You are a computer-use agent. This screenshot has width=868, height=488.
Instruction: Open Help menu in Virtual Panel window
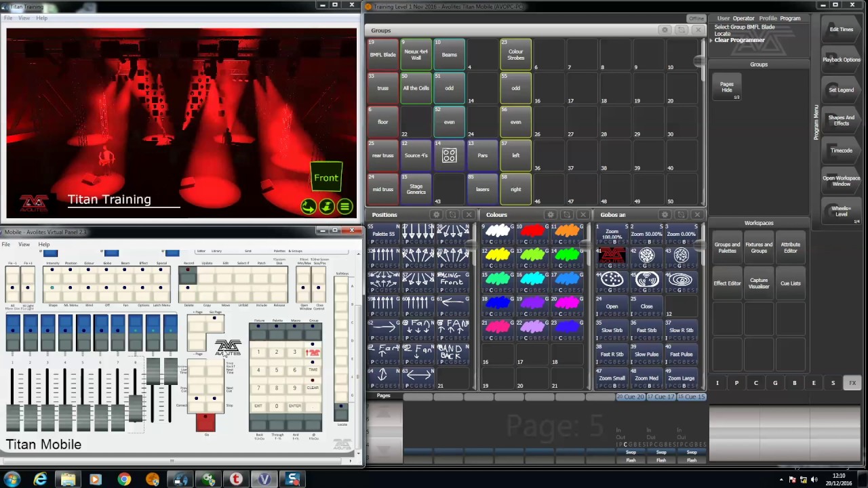pos(43,245)
